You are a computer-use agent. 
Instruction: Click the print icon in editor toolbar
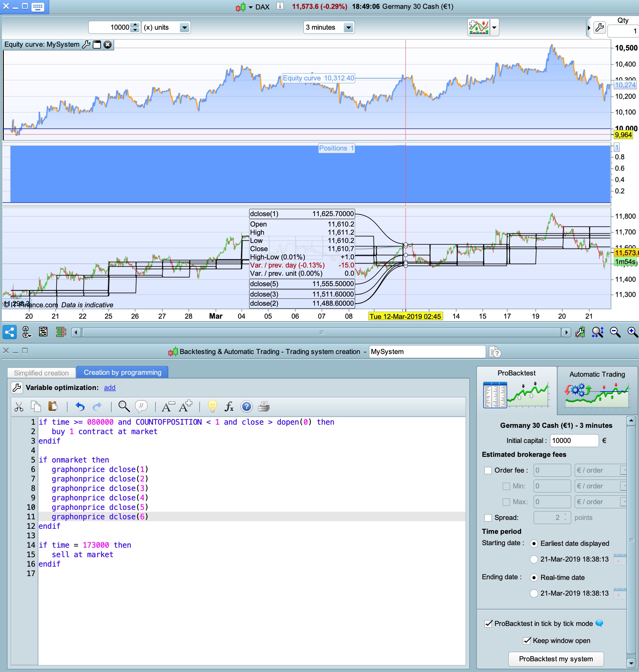tap(264, 406)
